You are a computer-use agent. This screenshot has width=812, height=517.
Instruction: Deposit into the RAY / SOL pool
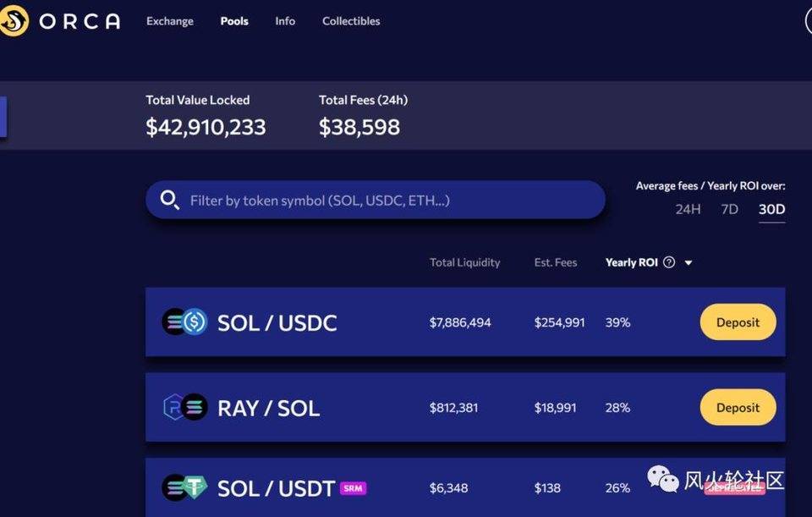point(738,407)
